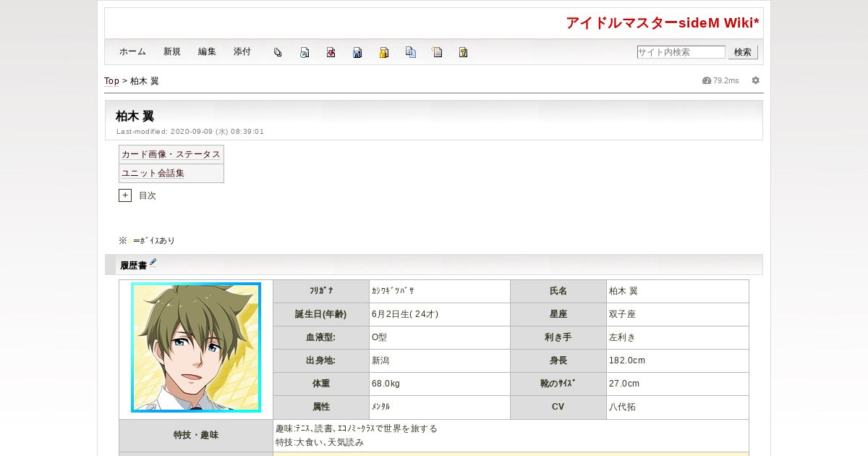868x456 pixels.
Task: Click the 27.0cm shoe size cell
Action: tap(678, 384)
